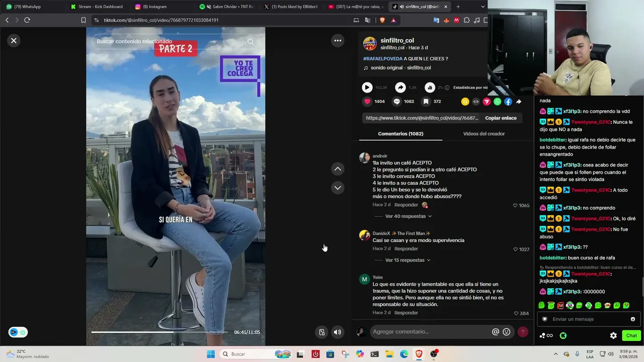This screenshot has width=644, height=362.
Task: Open the browser extensions puzzle icon
Action: pyautogui.click(x=466, y=20)
